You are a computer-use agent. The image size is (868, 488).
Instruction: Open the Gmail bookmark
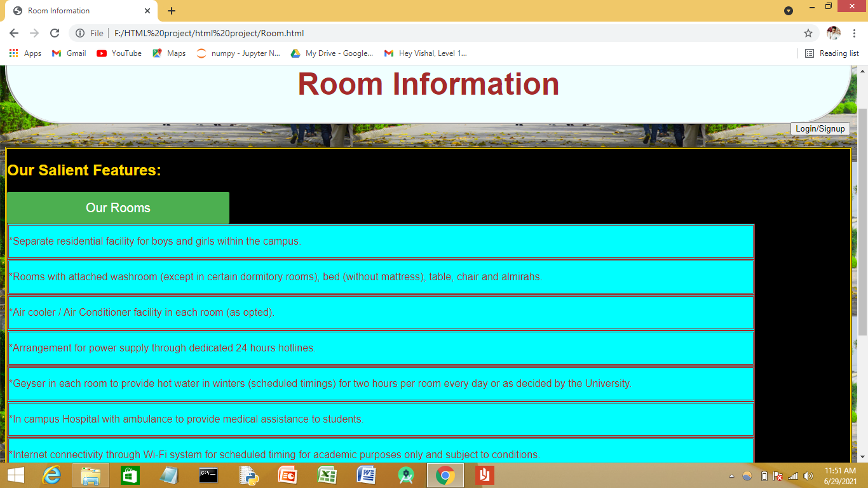tap(67, 53)
